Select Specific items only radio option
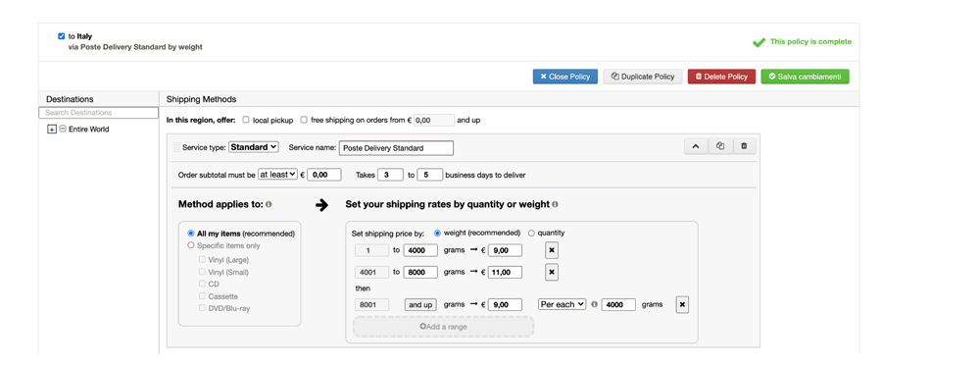This screenshot has width=980, height=367. pyautogui.click(x=191, y=246)
